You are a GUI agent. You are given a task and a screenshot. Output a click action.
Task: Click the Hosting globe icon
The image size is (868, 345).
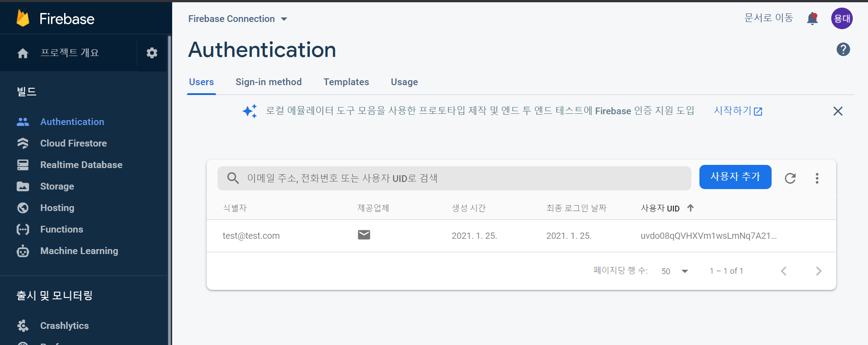coord(23,208)
